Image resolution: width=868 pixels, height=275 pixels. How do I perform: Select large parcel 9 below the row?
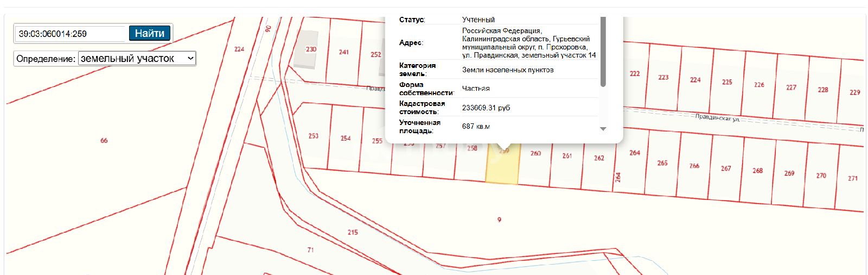click(x=499, y=220)
